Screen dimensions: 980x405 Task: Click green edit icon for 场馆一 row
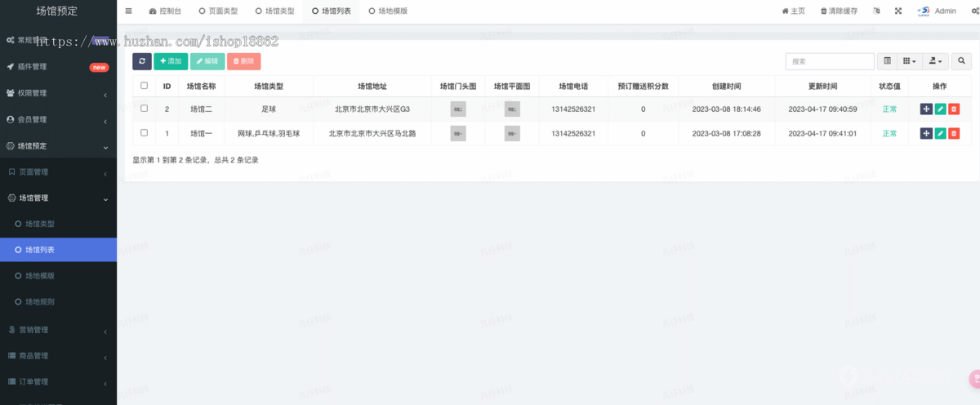tap(940, 133)
